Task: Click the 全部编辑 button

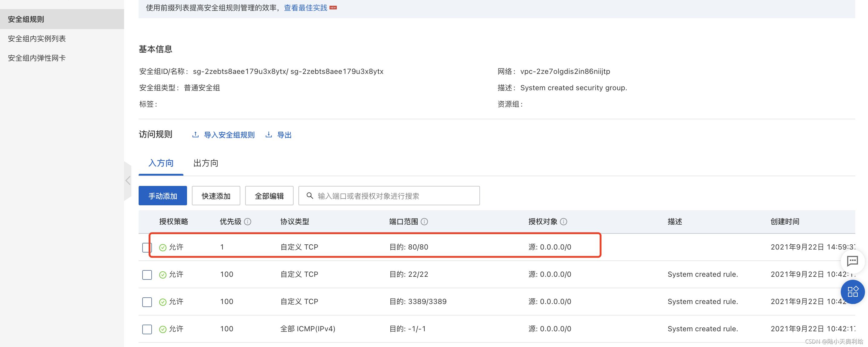Action: tap(269, 196)
